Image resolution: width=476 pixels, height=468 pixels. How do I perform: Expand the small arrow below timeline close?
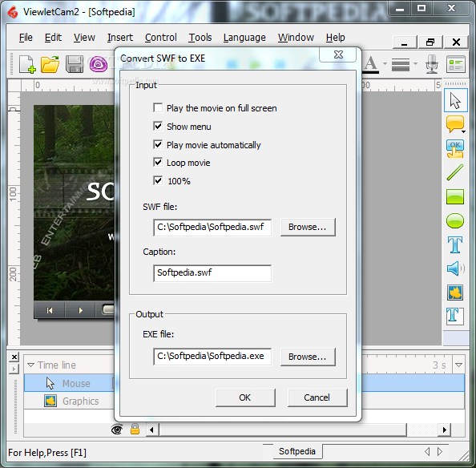[x=14, y=369]
